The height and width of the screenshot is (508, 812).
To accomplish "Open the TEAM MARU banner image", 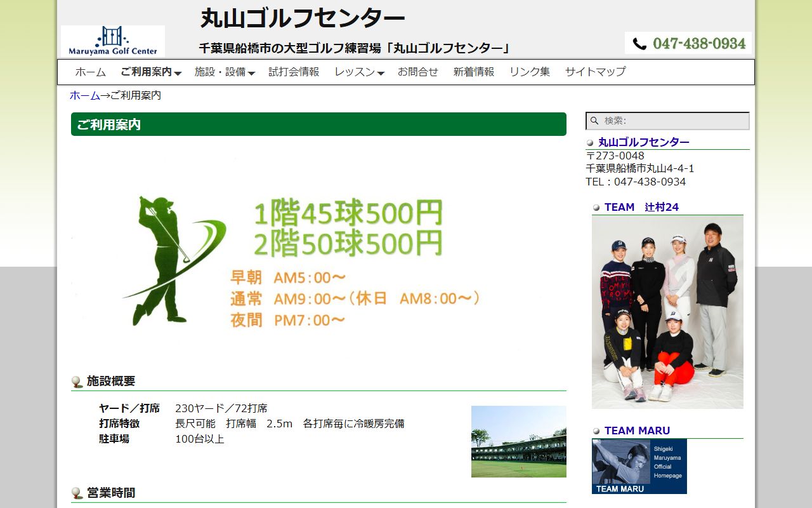I will point(639,467).
